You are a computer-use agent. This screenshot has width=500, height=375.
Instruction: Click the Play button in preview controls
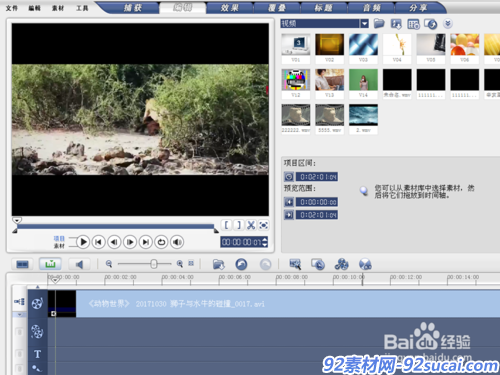(x=83, y=242)
